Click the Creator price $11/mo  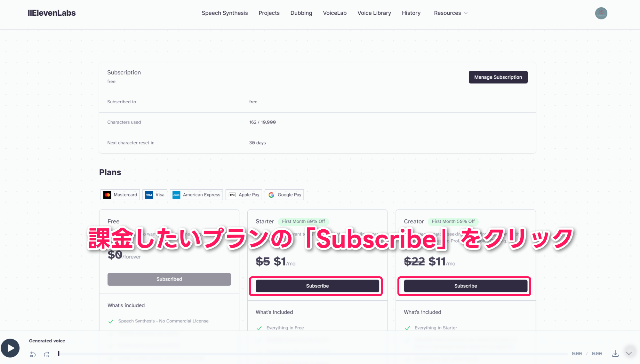tap(442, 262)
